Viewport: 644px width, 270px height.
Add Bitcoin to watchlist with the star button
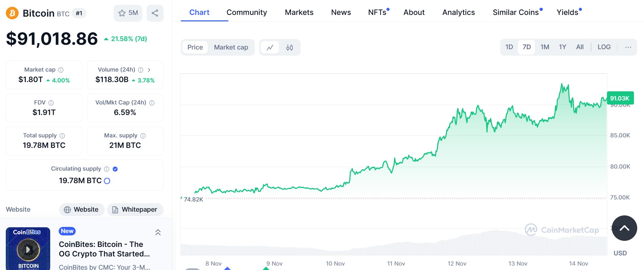[x=128, y=13]
